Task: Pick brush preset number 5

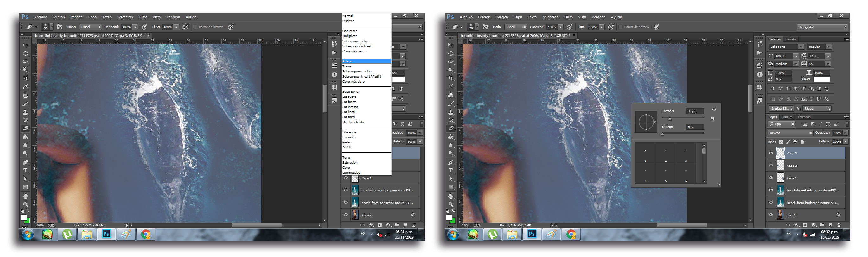Action: click(666, 174)
